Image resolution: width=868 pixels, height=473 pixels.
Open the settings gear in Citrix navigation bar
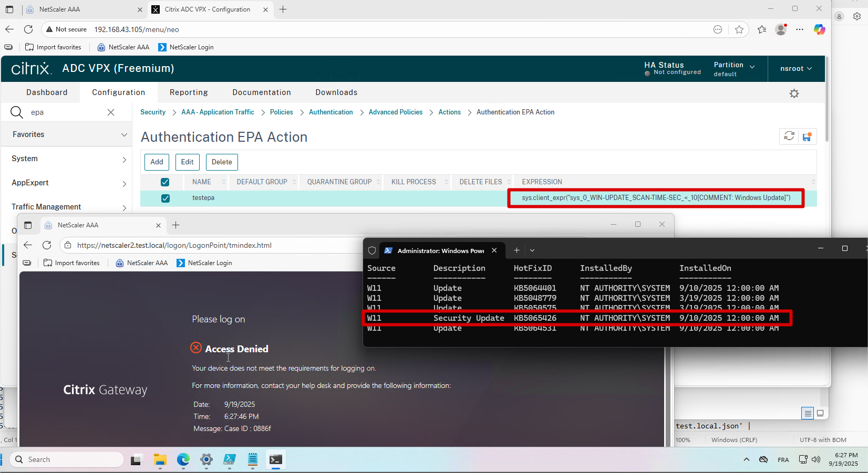pyautogui.click(x=794, y=93)
